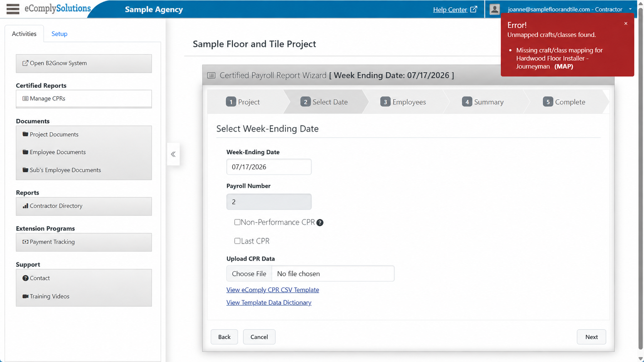Cancel the payroll report wizard
Viewport: 644px width, 362px height.
[x=259, y=337]
